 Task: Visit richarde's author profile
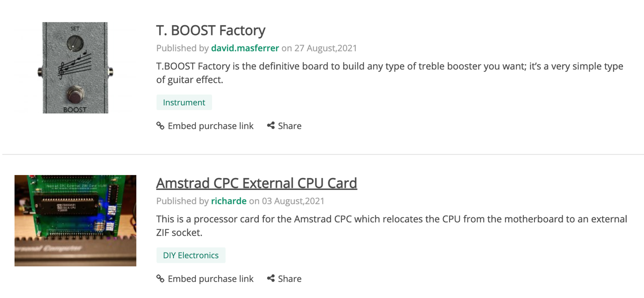click(229, 201)
